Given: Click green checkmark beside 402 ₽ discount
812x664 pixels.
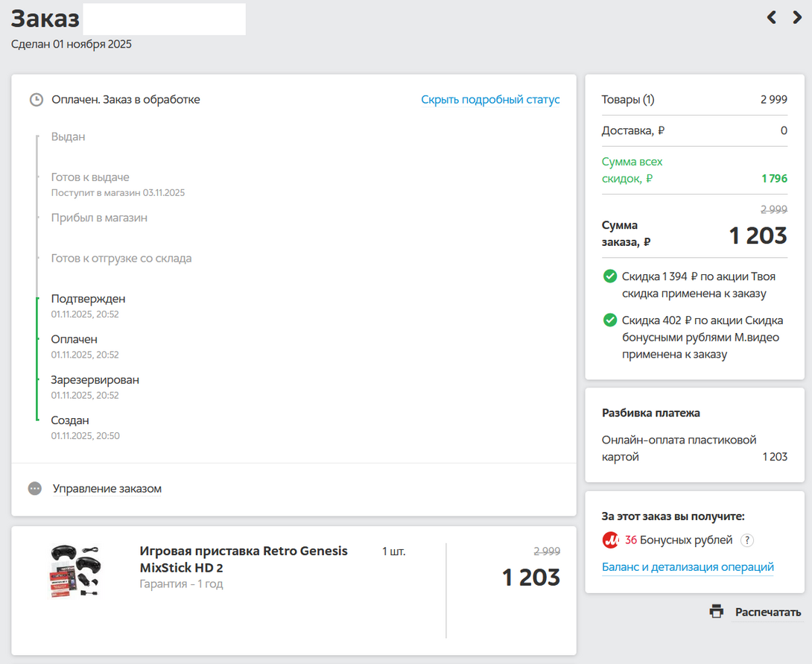Looking at the screenshot, I should pyautogui.click(x=609, y=320).
